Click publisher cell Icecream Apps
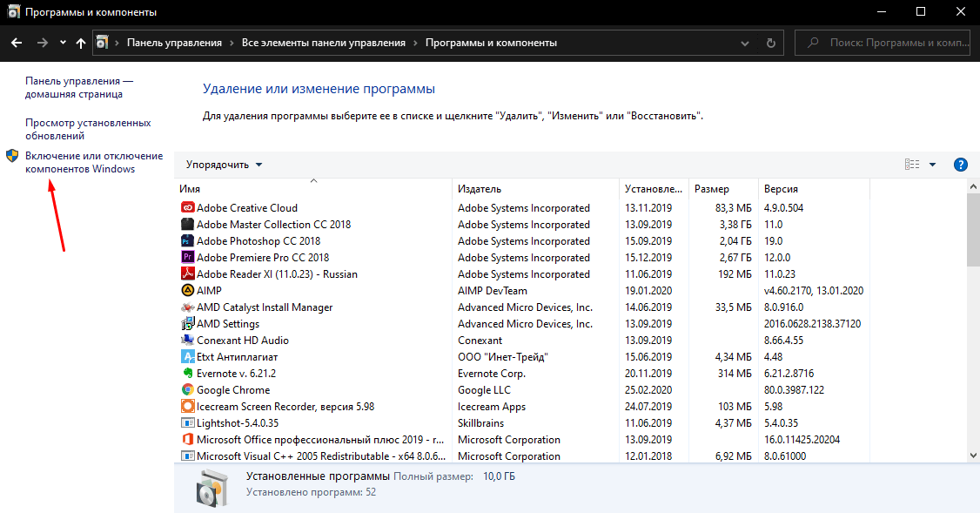 click(491, 407)
